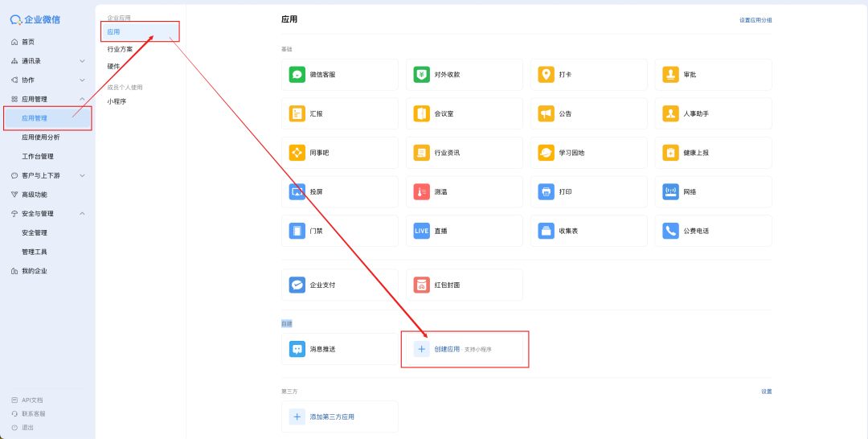Collapse the 安全与管理 sidebar section

82,214
